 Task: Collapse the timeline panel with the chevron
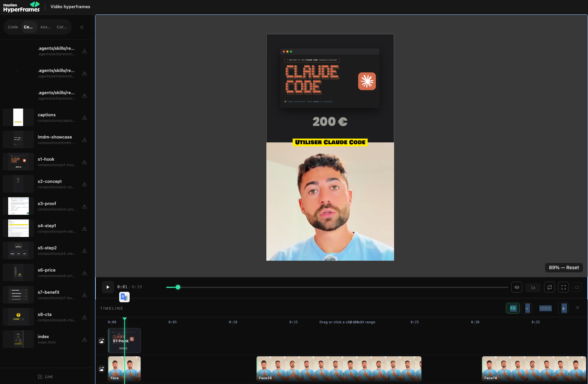[x=577, y=308]
